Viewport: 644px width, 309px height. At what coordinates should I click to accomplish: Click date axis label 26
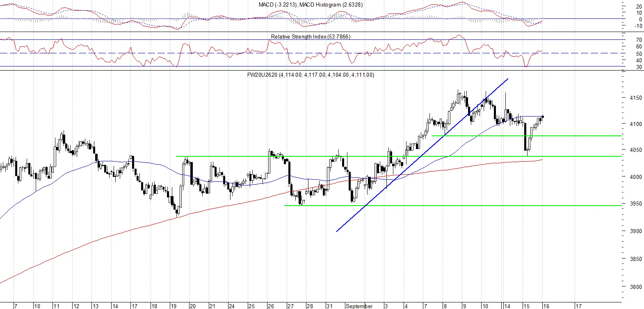[271, 306]
